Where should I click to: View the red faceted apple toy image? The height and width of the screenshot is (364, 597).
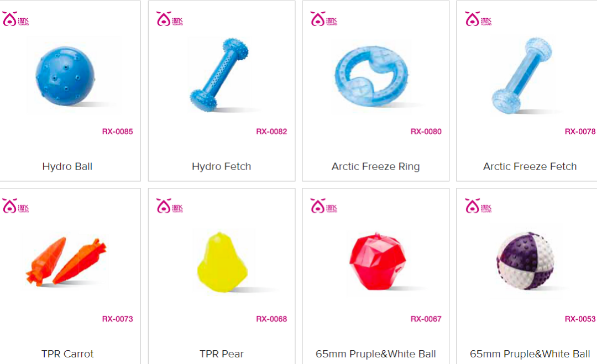pyautogui.click(x=378, y=262)
